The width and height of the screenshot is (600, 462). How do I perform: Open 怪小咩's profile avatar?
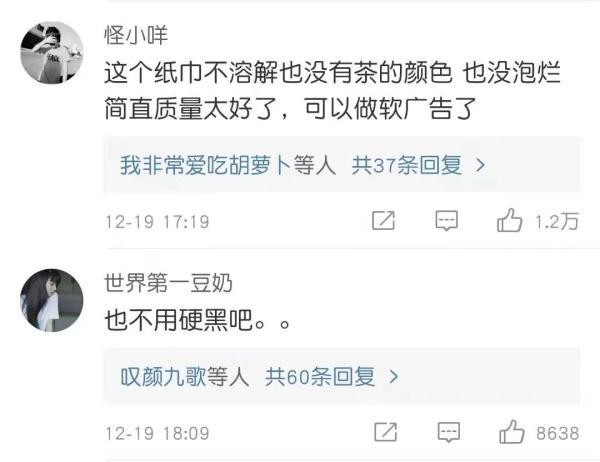click(52, 52)
